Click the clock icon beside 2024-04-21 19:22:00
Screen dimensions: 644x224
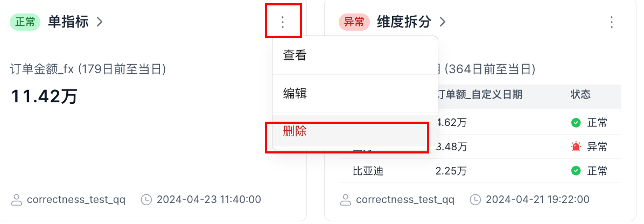coord(475,200)
